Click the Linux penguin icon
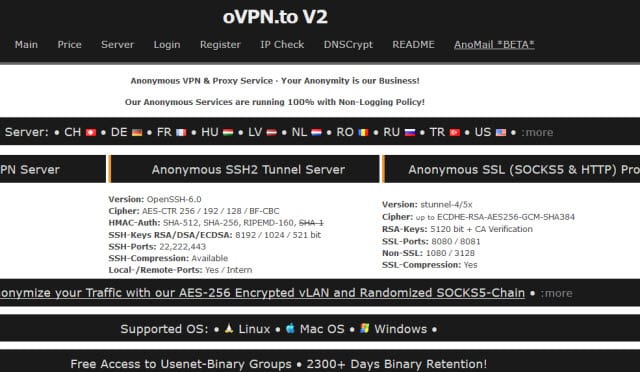This screenshot has height=372, width=640. coord(229,328)
